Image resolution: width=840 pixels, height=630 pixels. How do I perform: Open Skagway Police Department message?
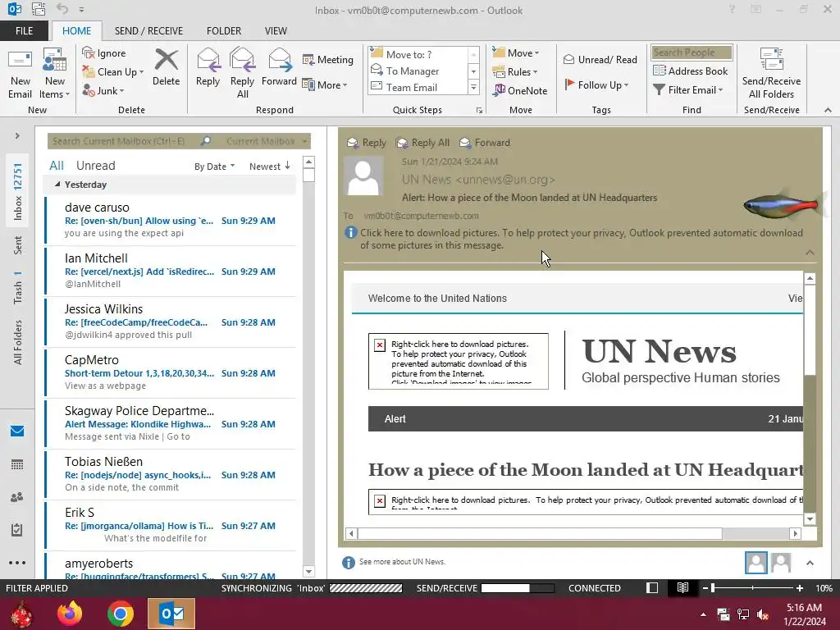click(171, 424)
